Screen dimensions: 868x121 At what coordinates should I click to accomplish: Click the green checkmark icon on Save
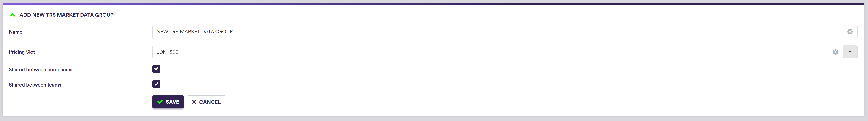[x=160, y=102]
